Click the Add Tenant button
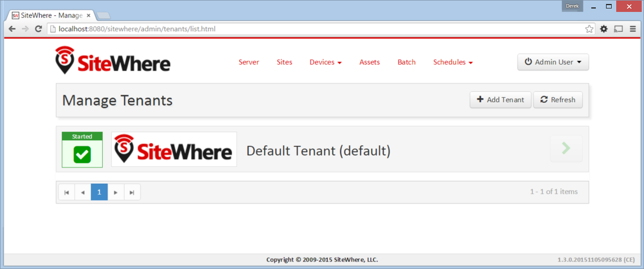 (x=501, y=99)
